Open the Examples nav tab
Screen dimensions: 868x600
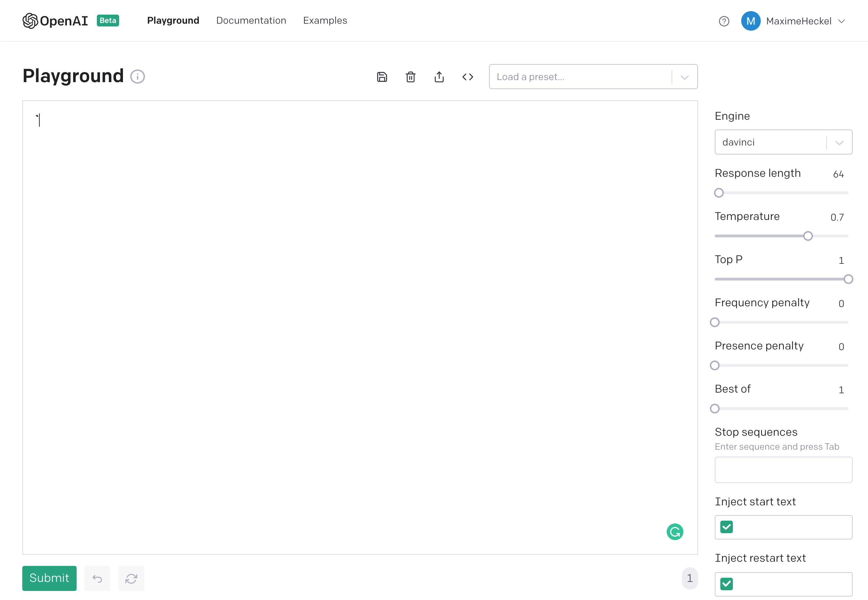point(325,20)
